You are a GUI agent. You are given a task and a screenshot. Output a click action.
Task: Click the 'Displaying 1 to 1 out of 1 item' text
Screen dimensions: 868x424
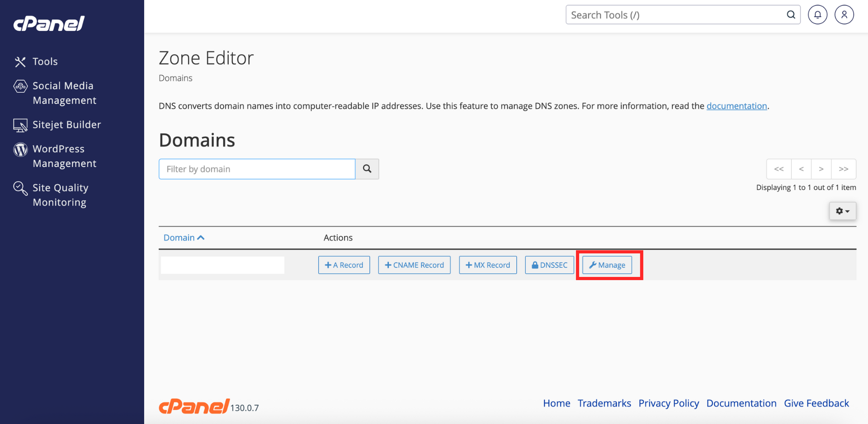[x=806, y=187]
